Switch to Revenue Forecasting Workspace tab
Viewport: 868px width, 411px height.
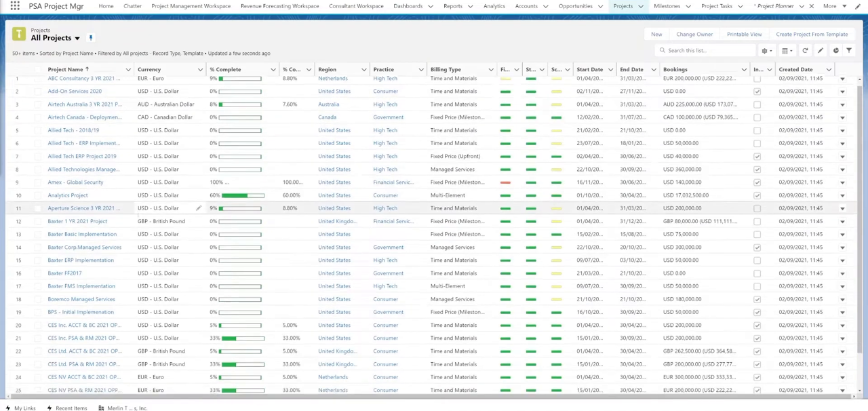click(279, 6)
